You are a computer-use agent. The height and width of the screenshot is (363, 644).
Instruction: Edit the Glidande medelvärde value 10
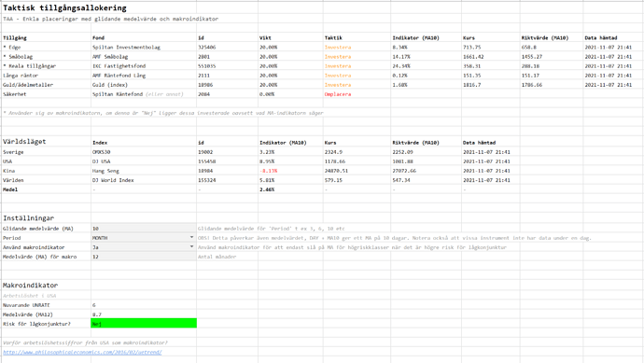coord(144,229)
